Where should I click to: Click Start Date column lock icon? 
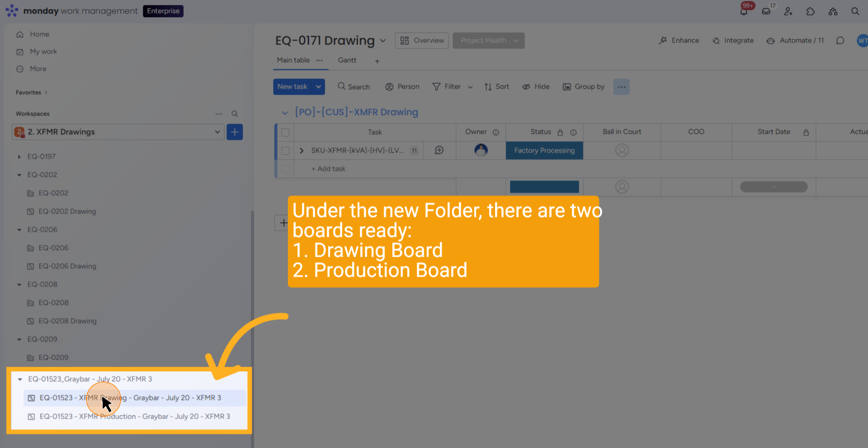point(806,132)
